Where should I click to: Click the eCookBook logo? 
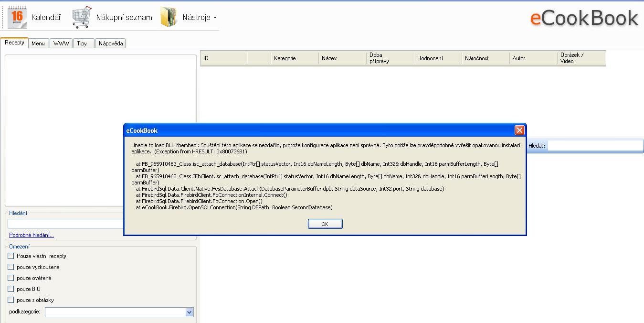click(584, 18)
